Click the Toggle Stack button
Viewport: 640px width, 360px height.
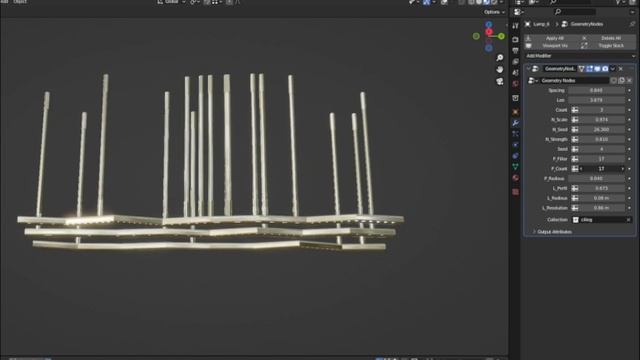click(x=611, y=46)
